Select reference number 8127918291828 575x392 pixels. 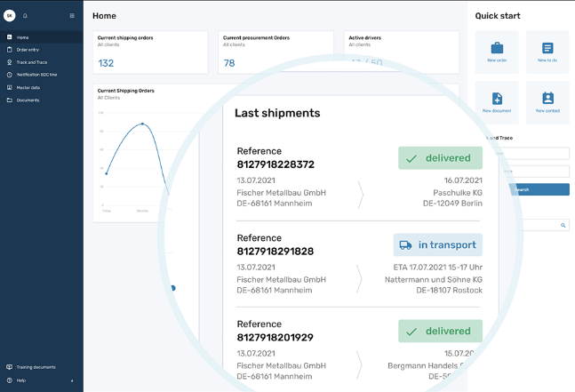(276, 252)
